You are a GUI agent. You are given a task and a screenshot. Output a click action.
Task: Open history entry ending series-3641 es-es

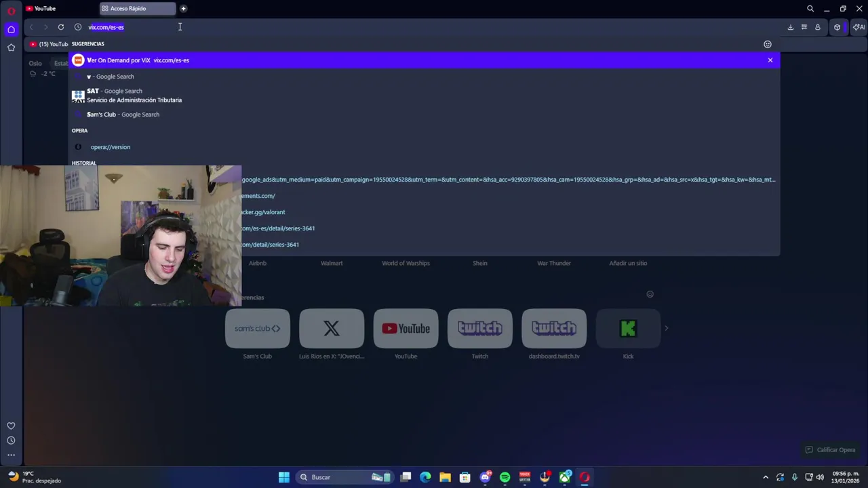pyautogui.click(x=278, y=228)
